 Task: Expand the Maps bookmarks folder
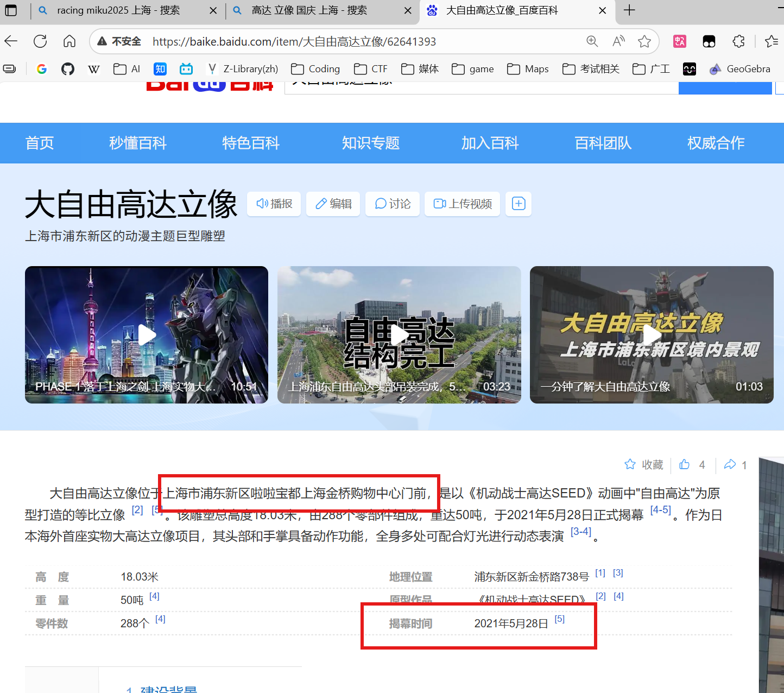[528, 69]
